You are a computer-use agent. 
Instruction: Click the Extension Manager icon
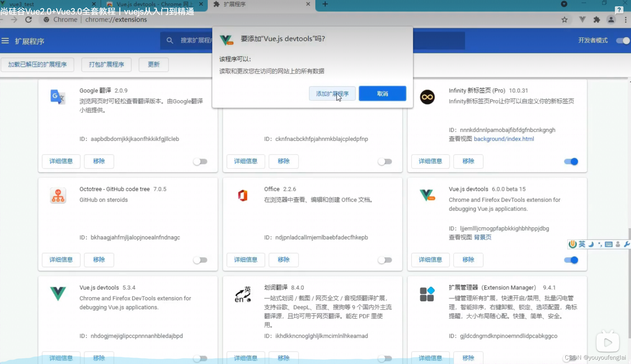(427, 294)
